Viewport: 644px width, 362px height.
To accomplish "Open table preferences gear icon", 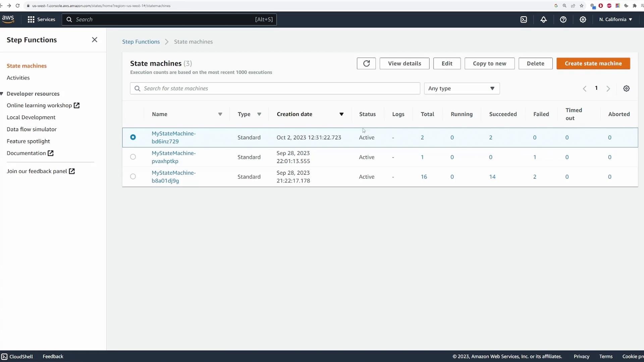I will click(x=626, y=88).
